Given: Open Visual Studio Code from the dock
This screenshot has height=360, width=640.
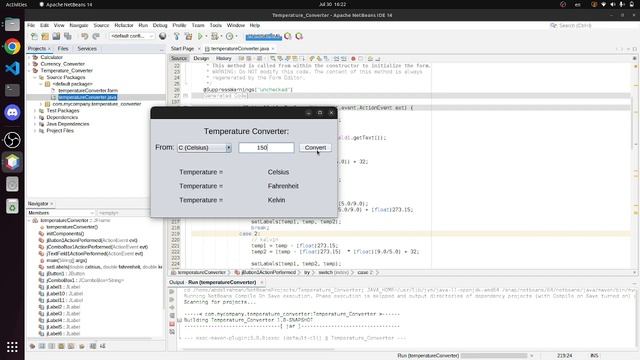Looking at the screenshot, I should coord(12,68).
